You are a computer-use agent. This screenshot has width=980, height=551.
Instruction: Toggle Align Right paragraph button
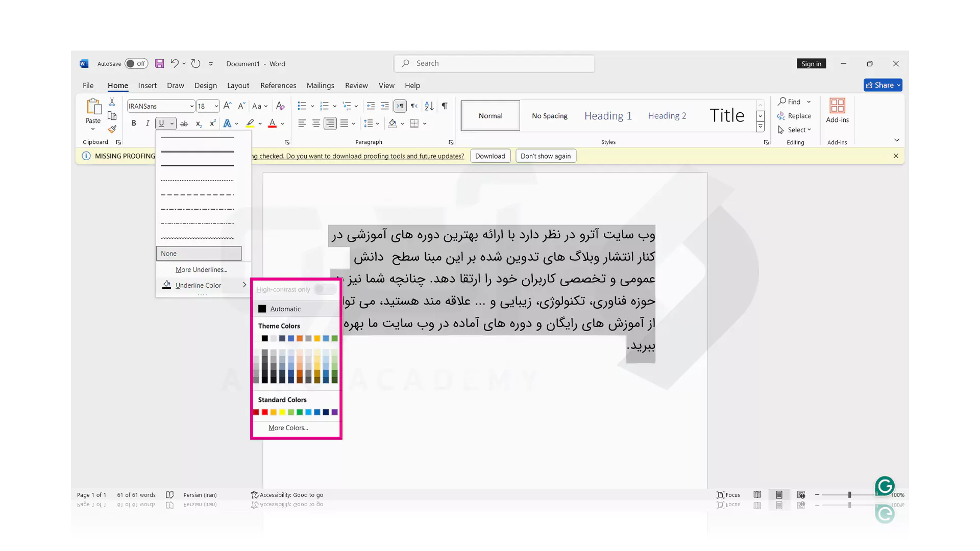click(330, 123)
